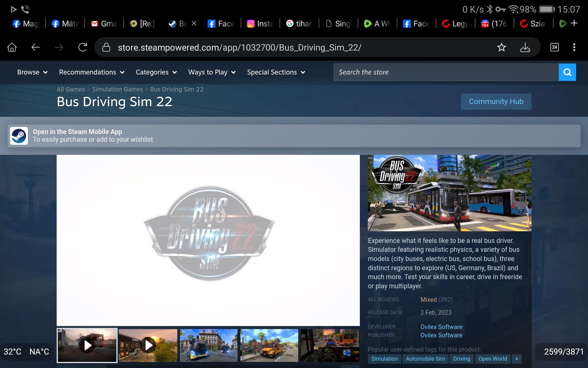Screen dimensions: 588x368
Task: Open the browser downloads icon
Action: [525, 47]
